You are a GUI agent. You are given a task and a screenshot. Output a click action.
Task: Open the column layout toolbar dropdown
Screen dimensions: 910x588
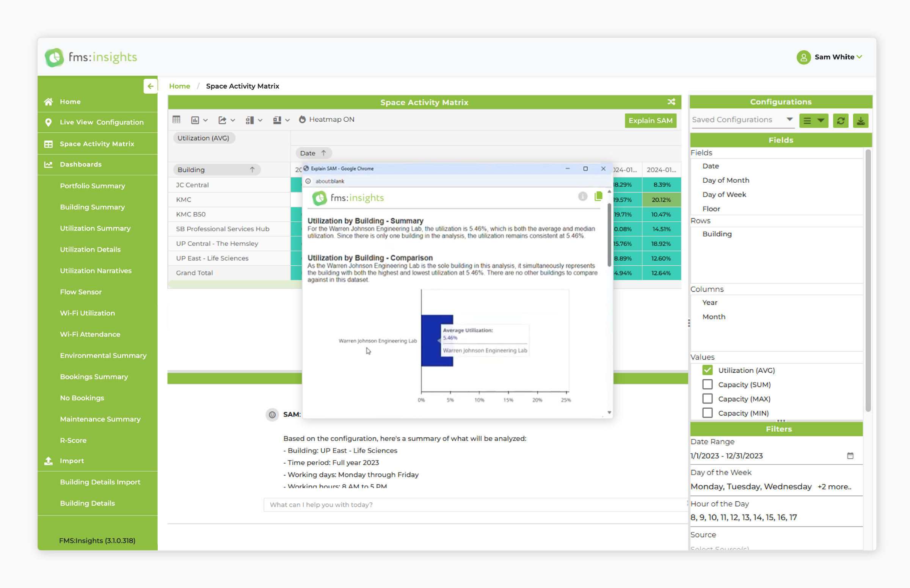click(x=281, y=120)
